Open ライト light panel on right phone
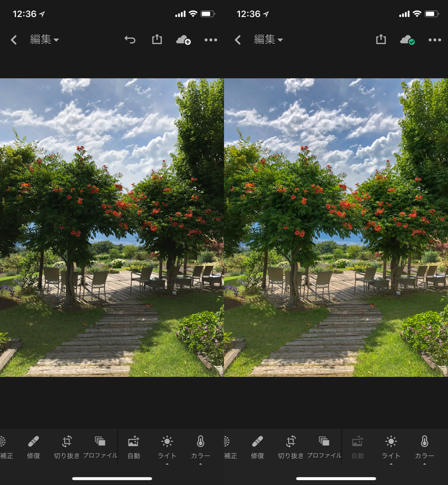448x485 pixels. (391, 447)
